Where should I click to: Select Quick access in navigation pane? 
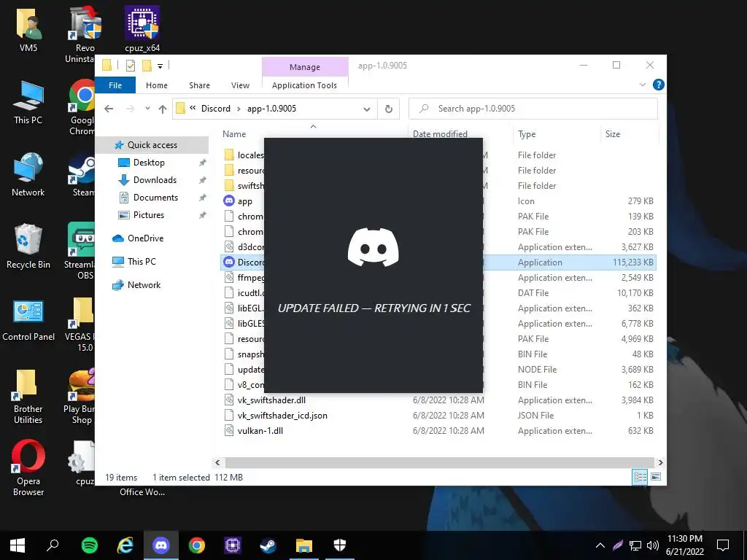[152, 145]
